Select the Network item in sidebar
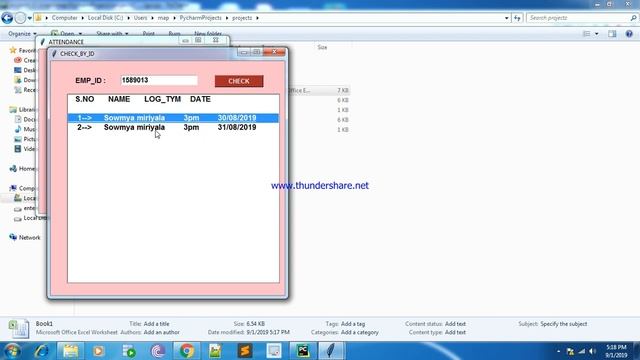 (25, 237)
